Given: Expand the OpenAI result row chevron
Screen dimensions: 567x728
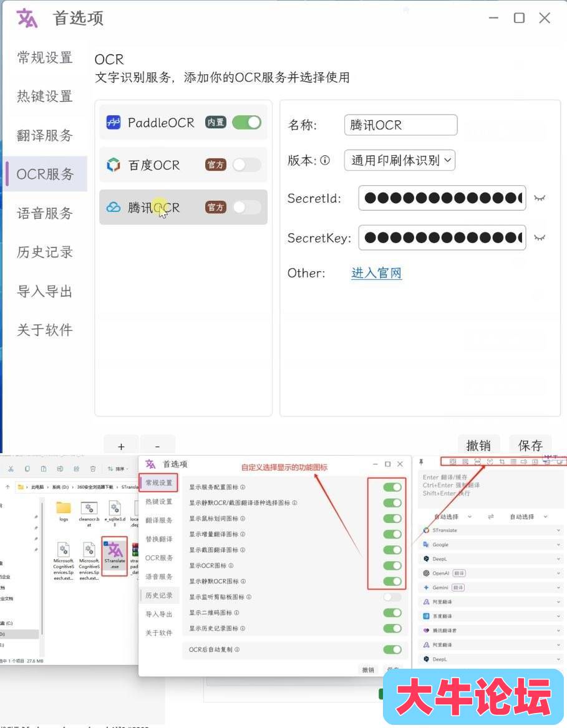Looking at the screenshot, I should 558,573.
